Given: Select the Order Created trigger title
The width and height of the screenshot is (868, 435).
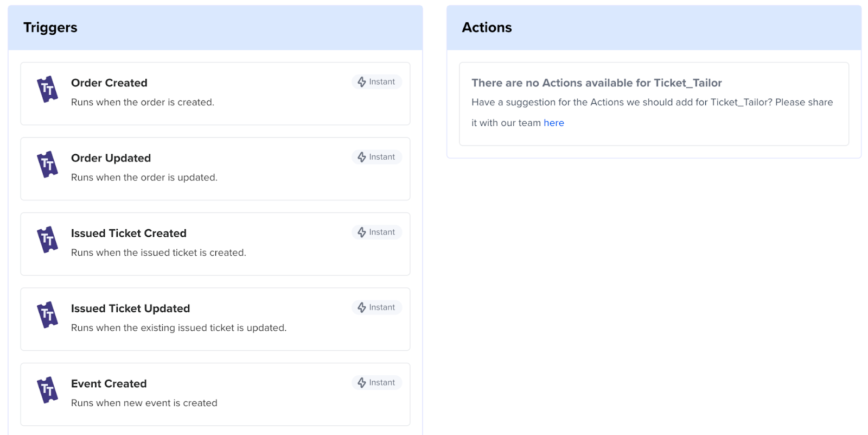Looking at the screenshot, I should tap(109, 83).
